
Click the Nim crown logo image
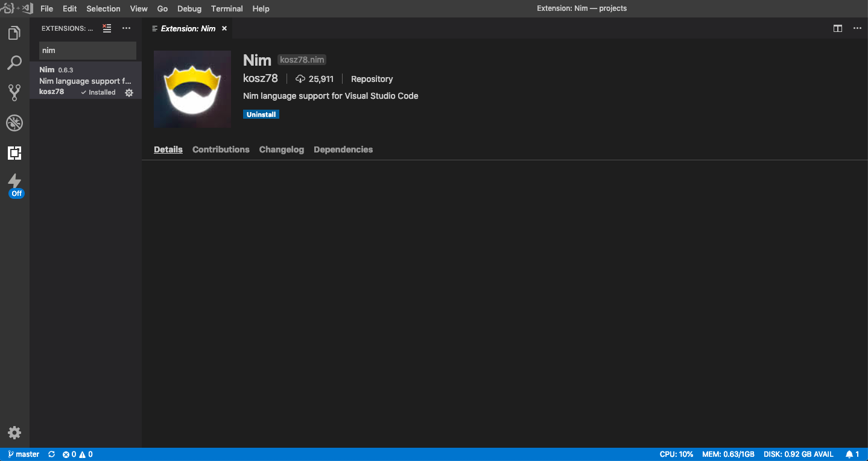tap(192, 89)
